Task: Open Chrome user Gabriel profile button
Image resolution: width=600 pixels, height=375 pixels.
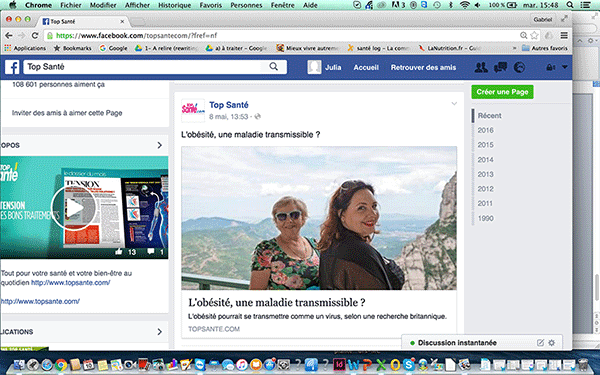Action: (543, 19)
